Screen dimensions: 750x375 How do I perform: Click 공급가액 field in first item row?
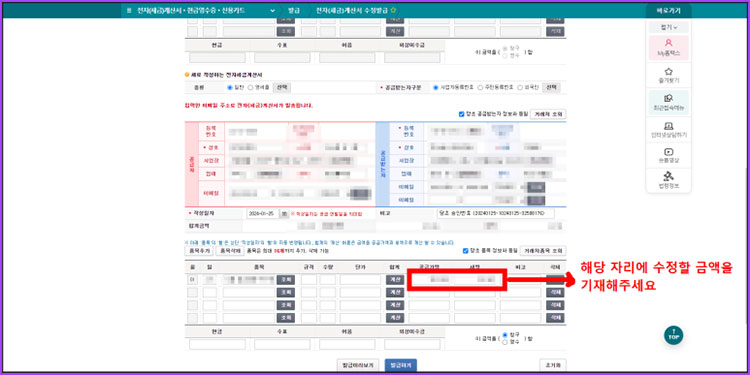[429, 279]
